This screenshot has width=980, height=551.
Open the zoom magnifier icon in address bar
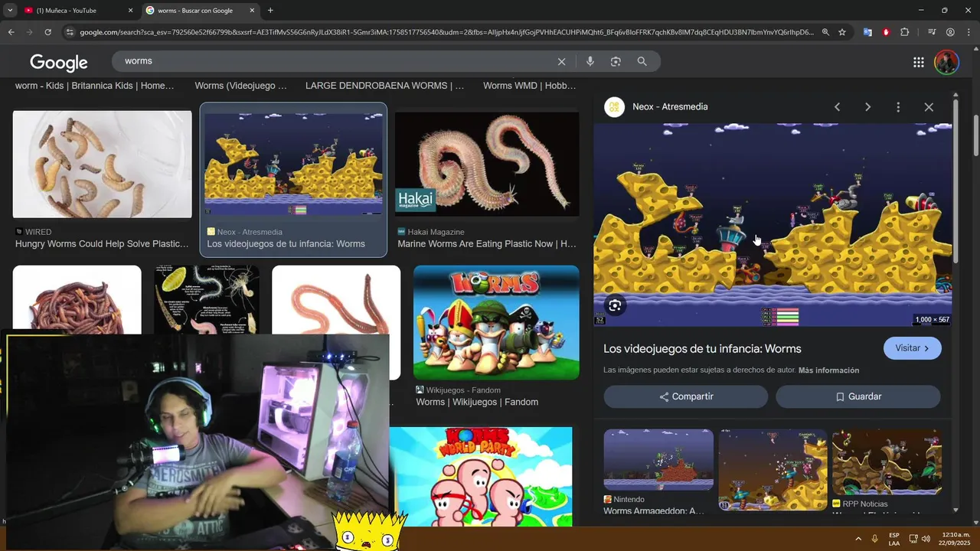pos(825,32)
